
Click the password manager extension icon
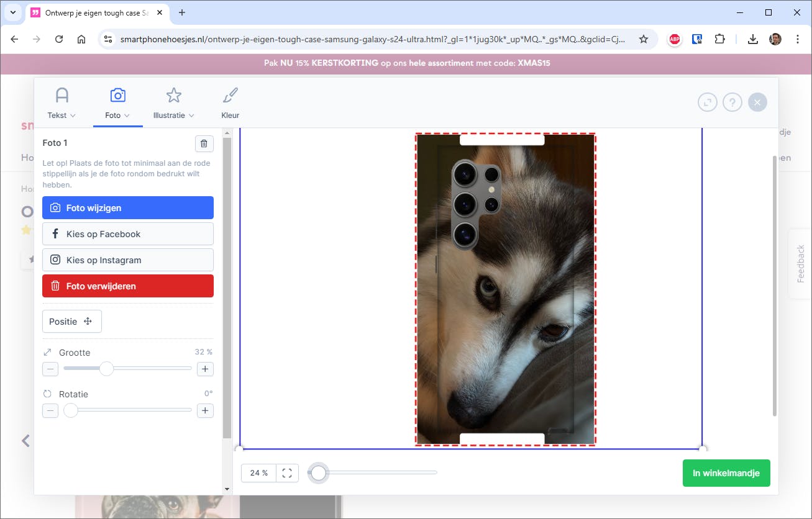(x=697, y=39)
